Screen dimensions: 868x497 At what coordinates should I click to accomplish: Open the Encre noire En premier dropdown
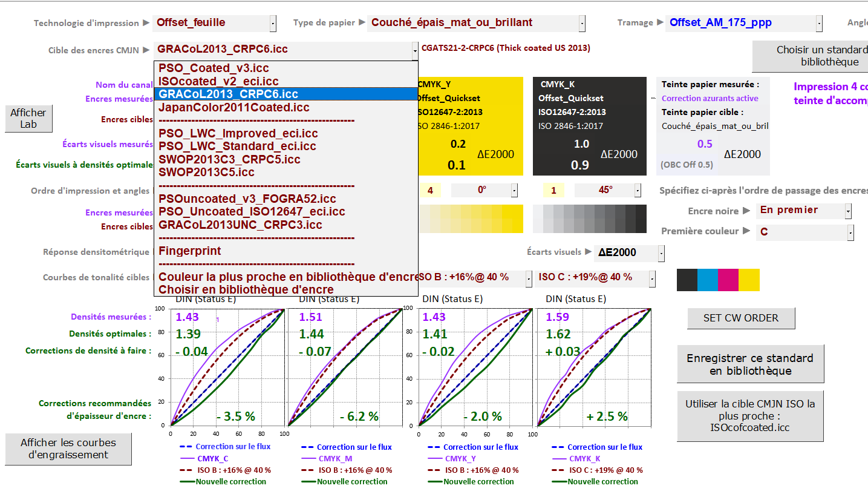click(848, 211)
